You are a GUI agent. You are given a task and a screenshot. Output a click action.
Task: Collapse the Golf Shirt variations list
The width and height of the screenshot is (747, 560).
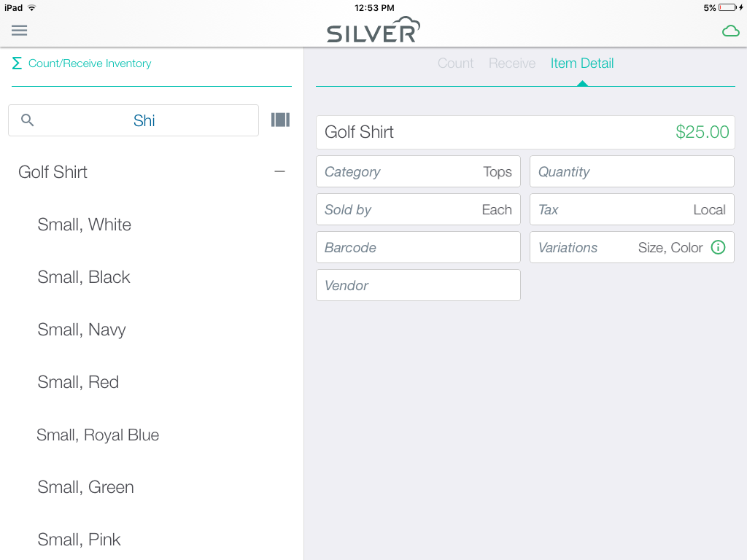click(279, 171)
